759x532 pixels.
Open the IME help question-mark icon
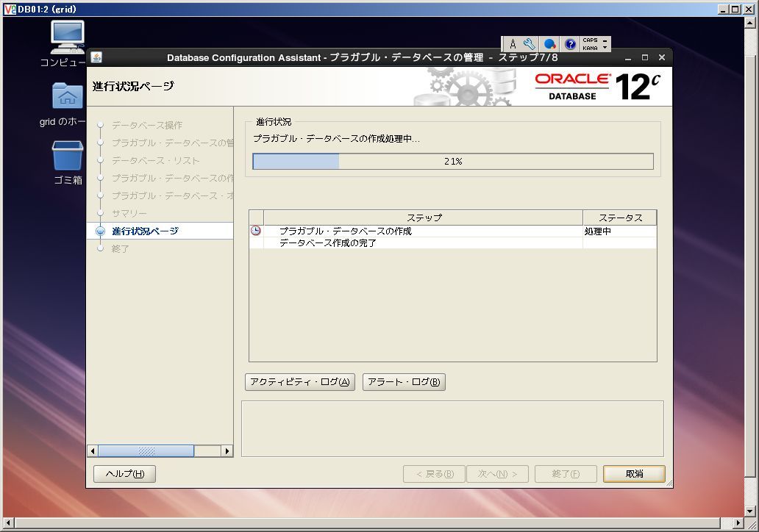570,45
